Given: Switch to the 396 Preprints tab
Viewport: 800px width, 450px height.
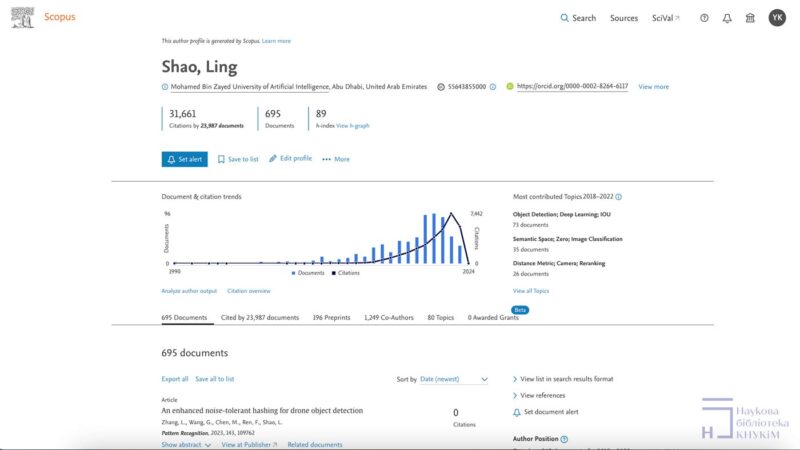Looking at the screenshot, I should (331, 317).
